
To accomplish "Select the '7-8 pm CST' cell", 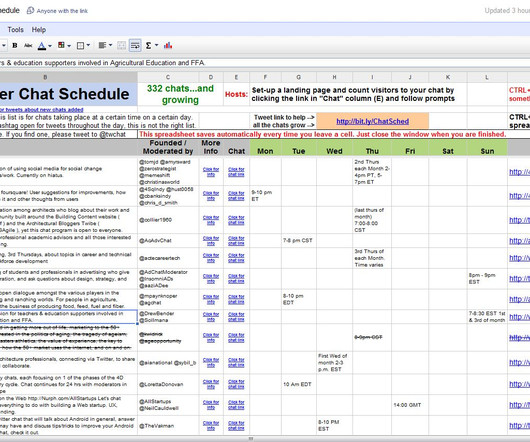I will [298, 241].
